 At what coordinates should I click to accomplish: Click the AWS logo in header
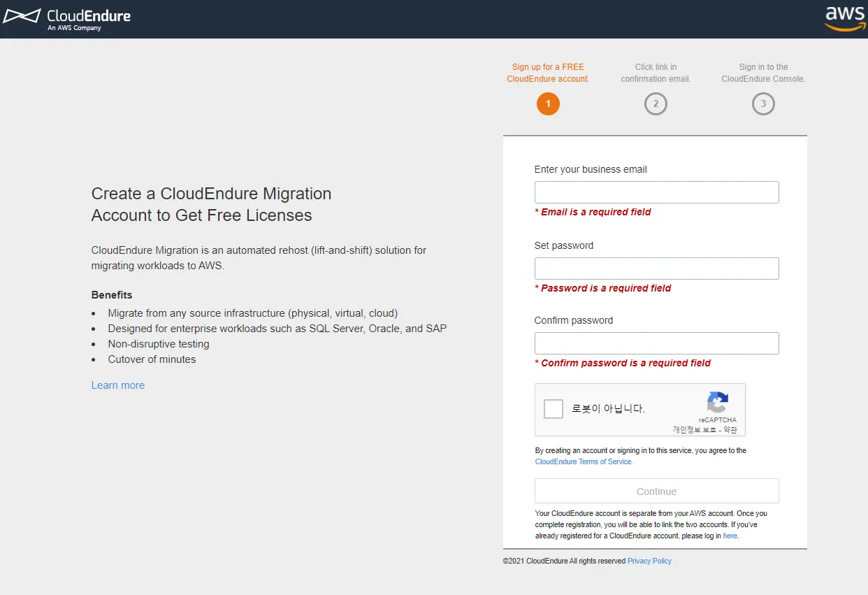[845, 19]
